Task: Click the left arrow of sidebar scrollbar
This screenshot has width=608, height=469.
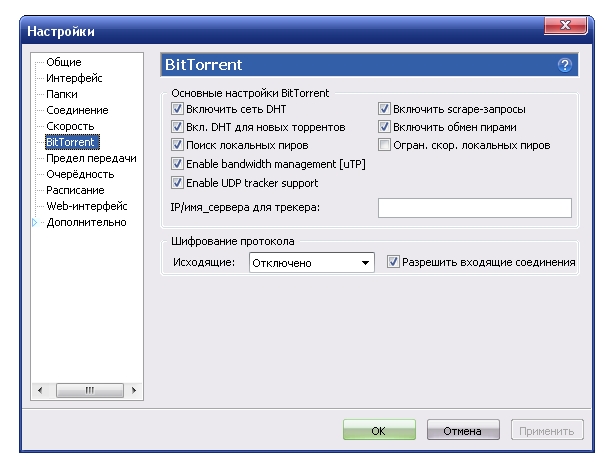Action: [40, 390]
